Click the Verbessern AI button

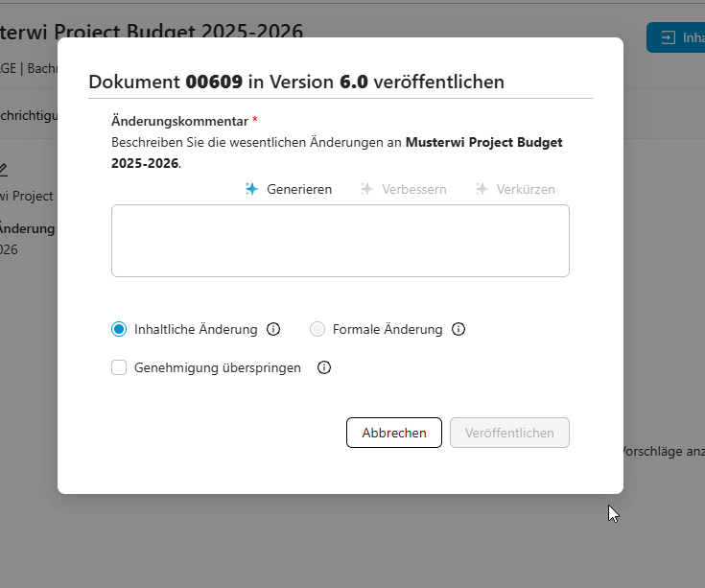[403, 189]
